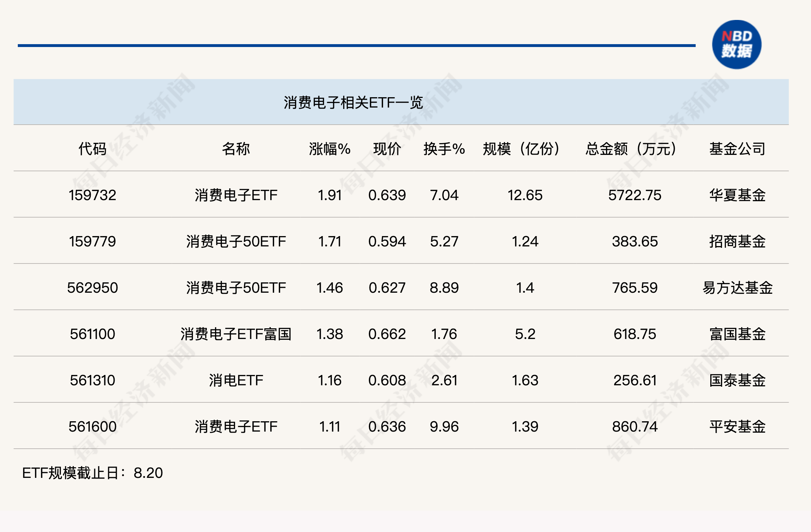Viewport: 811px width, 532px height.
Task: Click the scale value 1.24
Action: [x=525, y=241]
